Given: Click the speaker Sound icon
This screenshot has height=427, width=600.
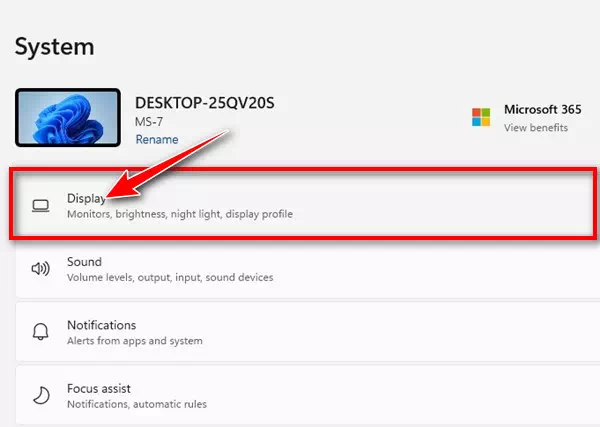Looking at the screenshot, I should point(41,269).
